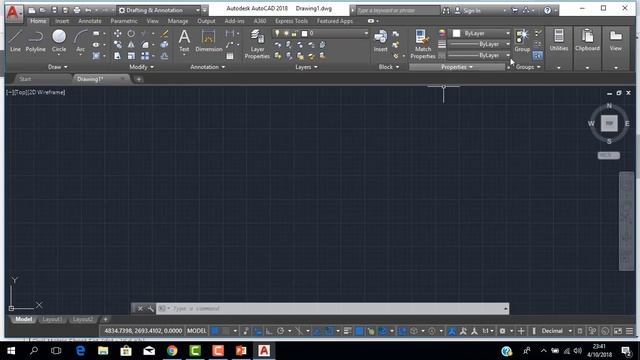Image resolution: width=640 pixels, height=360 pixels.
Task: Switch to the Manage ribbon tab
Action: (x=178, y=21)
